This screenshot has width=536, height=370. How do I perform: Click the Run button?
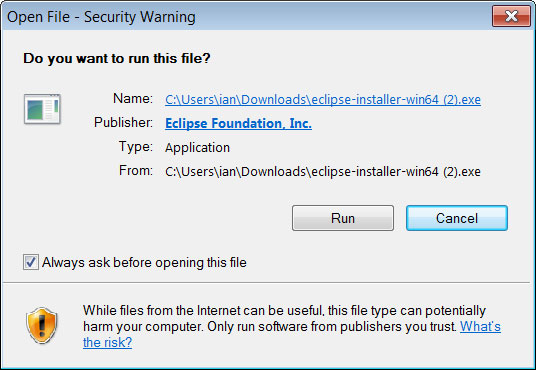[343, 218]
